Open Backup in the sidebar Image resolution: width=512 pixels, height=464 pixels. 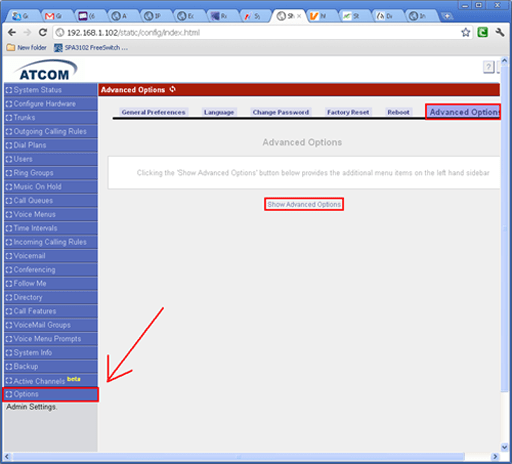pos(51,367)
